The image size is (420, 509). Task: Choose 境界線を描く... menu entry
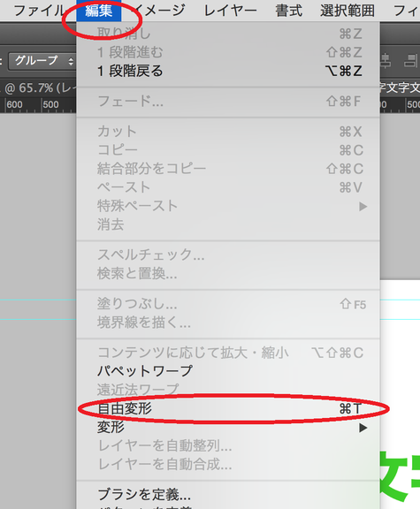point(228,323)
